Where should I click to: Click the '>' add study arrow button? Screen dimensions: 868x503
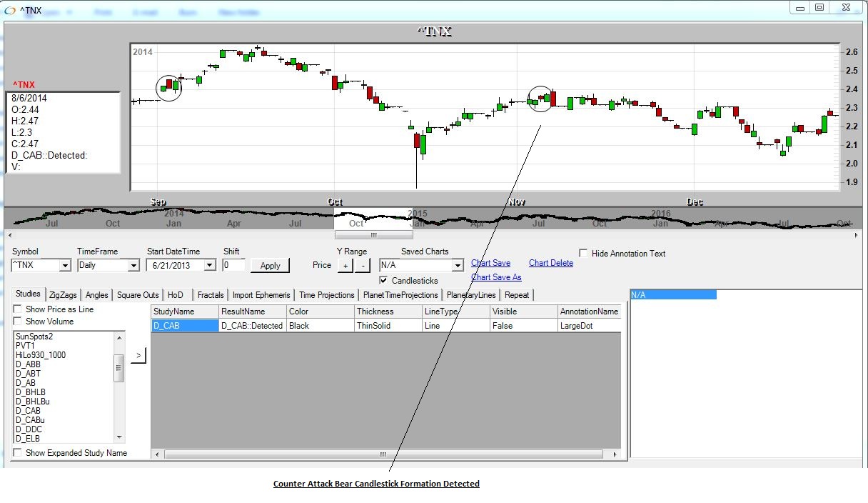(x=138, y=355)
